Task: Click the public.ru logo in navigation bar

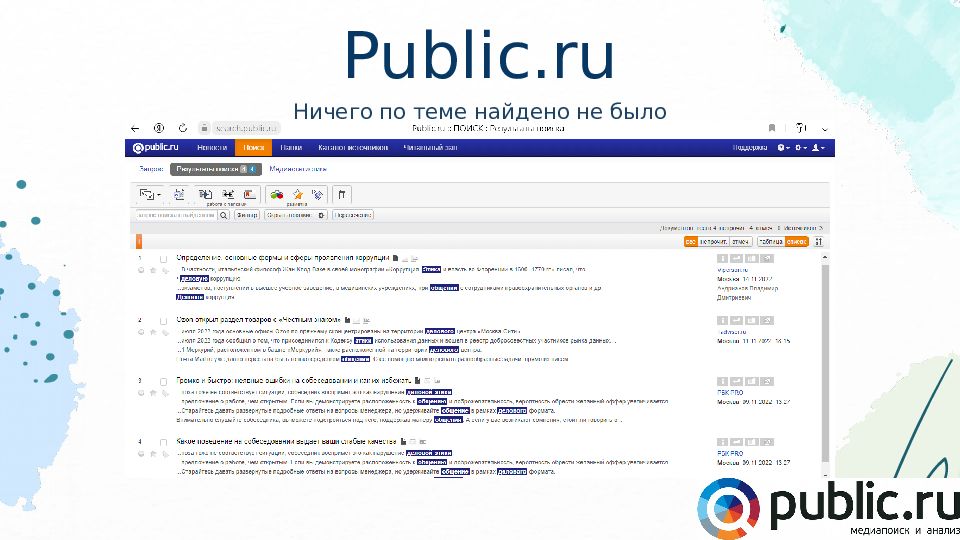Action: tap(156, 148)
